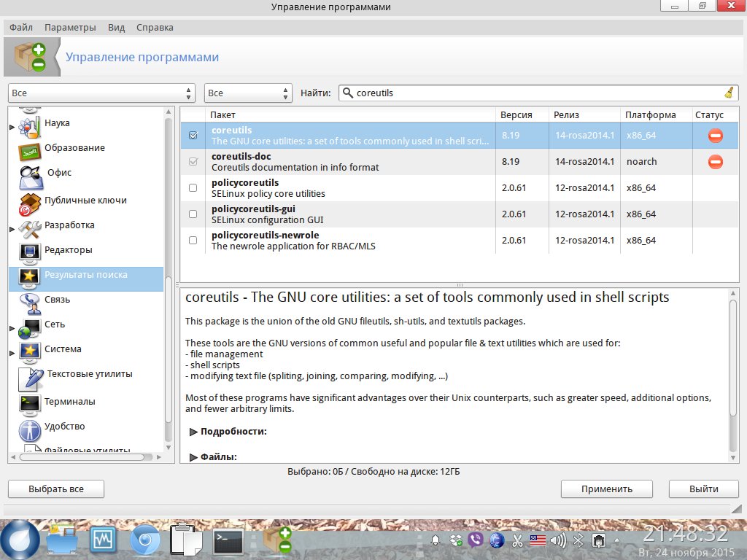Click the notifications bell in the tray

click(x=435, y=540)
